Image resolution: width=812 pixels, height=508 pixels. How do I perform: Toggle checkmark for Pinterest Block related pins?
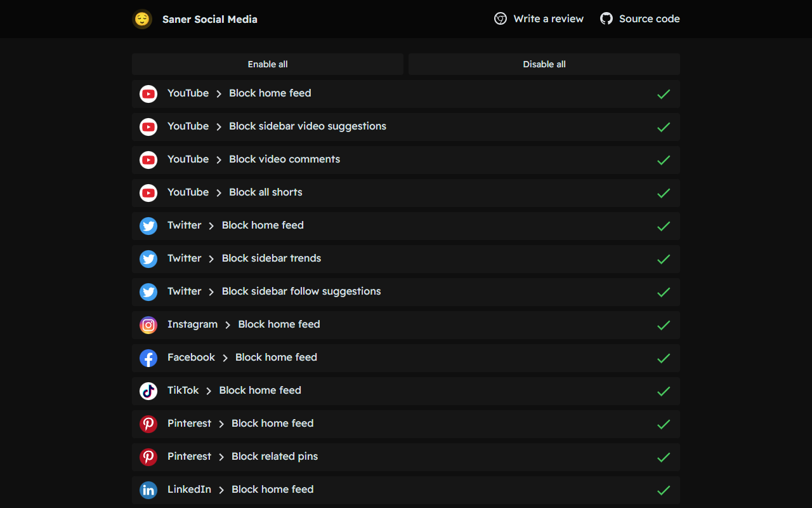click(664, 457)
